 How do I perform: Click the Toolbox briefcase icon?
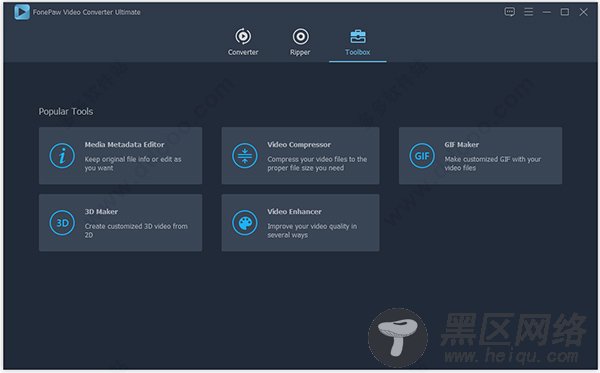[358, 37]
